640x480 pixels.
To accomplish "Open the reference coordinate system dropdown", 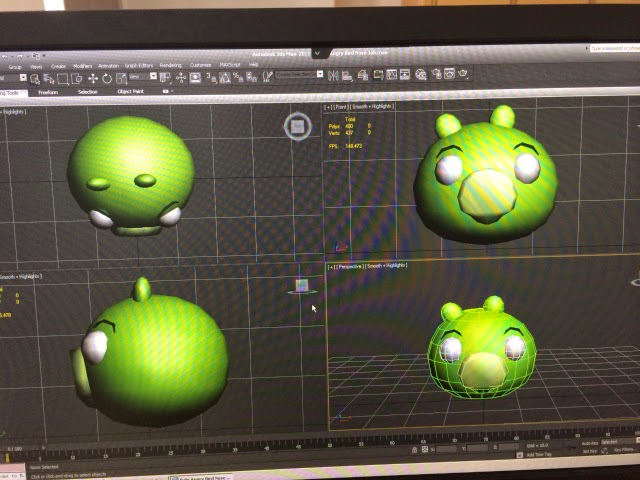I will coord(142,76).
